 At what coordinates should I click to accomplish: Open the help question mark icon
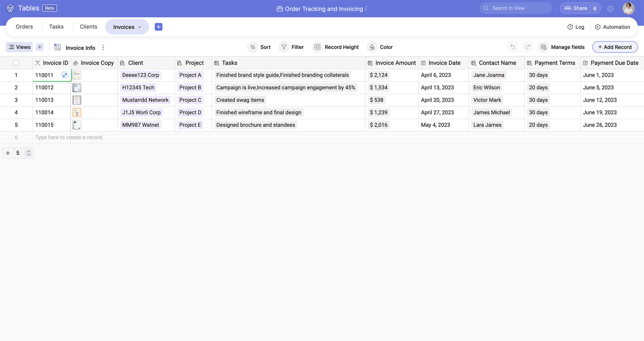pyautogui.click(x=610, y=9)
